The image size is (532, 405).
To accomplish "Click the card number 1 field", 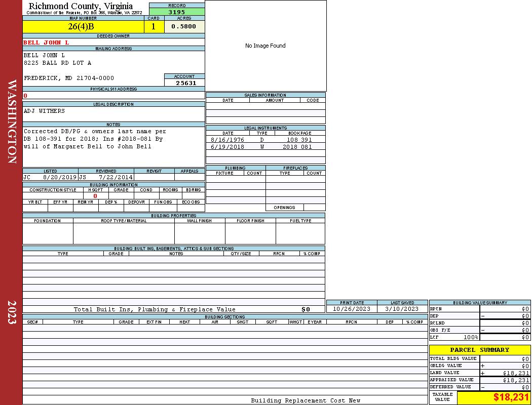I will (154, 27).
